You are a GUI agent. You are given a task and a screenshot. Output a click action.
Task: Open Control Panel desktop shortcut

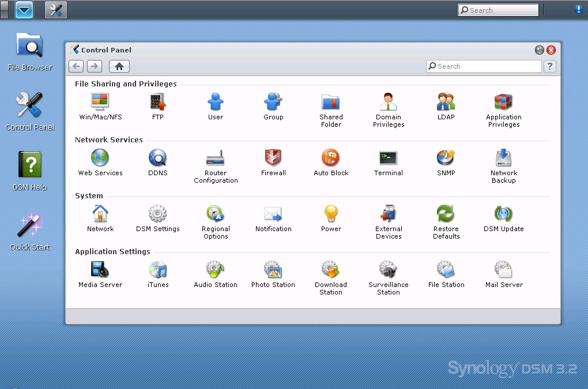click(x=29, y=111)
